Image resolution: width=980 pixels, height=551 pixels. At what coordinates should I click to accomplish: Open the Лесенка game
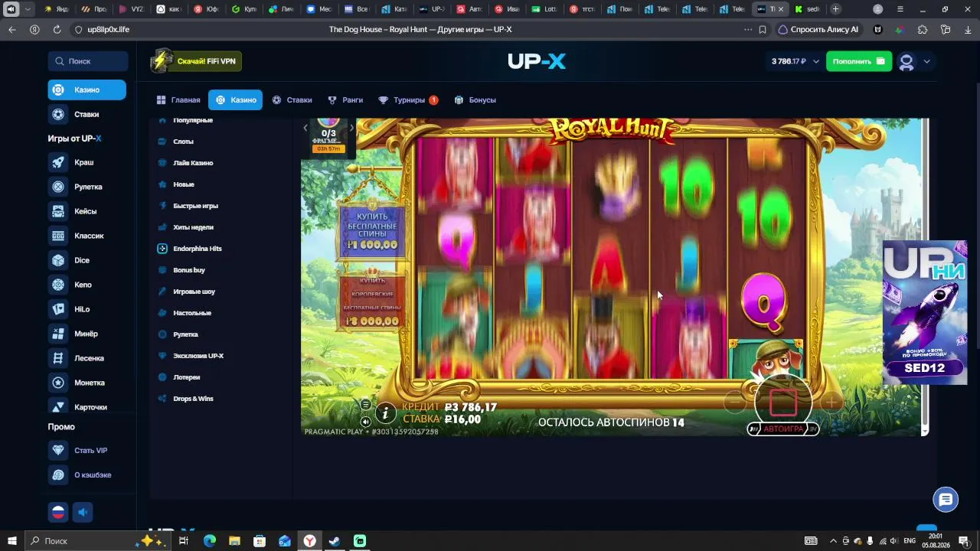click(x=77, y=358)
